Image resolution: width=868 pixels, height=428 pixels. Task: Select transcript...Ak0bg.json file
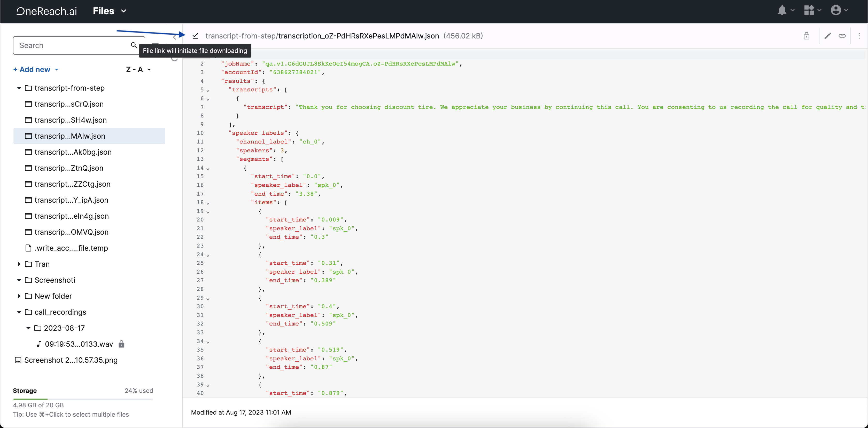point(89,152)
